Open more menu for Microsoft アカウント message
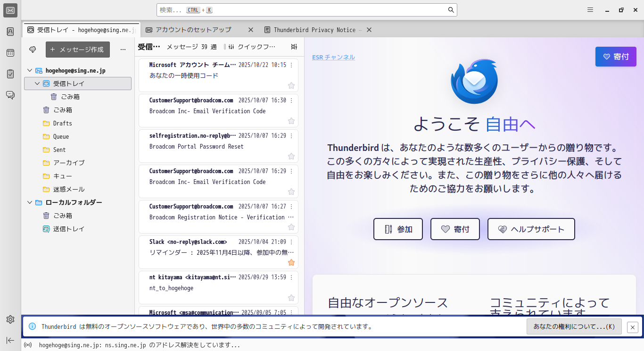Image resolution: width=644 pixels, height=351 pixels. point(291,65)
